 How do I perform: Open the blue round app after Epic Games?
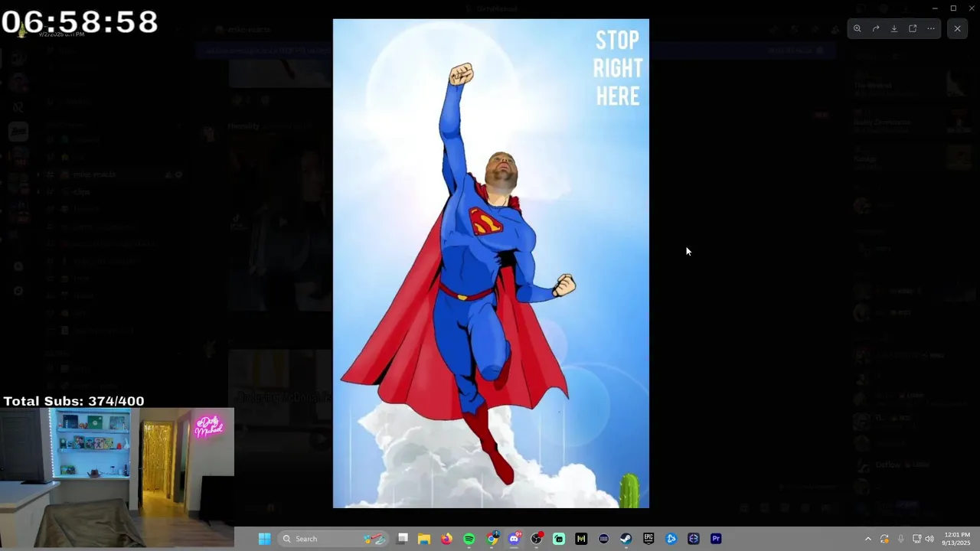coord(671,539)
